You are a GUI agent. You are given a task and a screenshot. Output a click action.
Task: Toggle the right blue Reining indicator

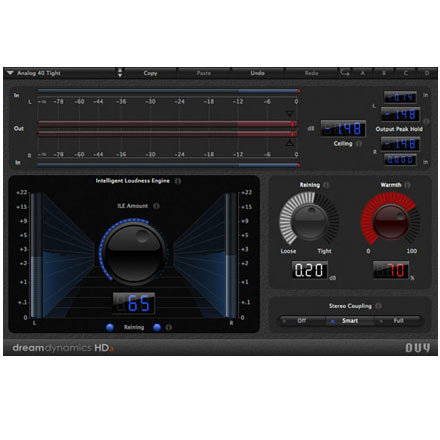[x=157, y=327]
